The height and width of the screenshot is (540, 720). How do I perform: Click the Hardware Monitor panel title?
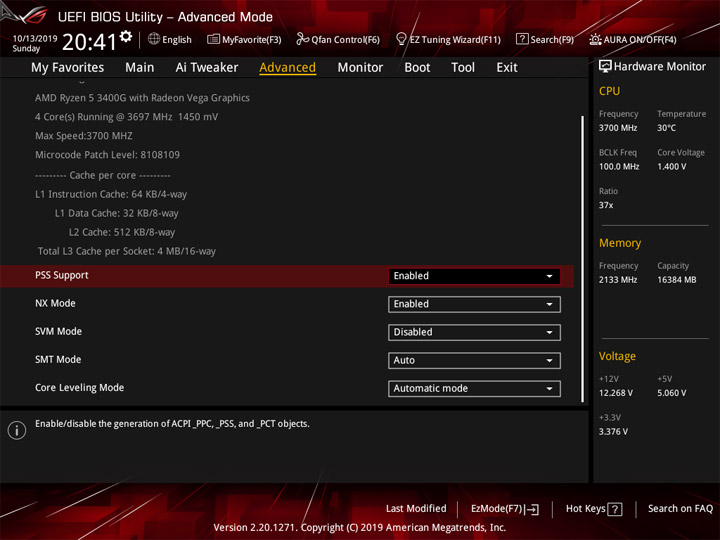pyautogui.click(x=660, y=67)
